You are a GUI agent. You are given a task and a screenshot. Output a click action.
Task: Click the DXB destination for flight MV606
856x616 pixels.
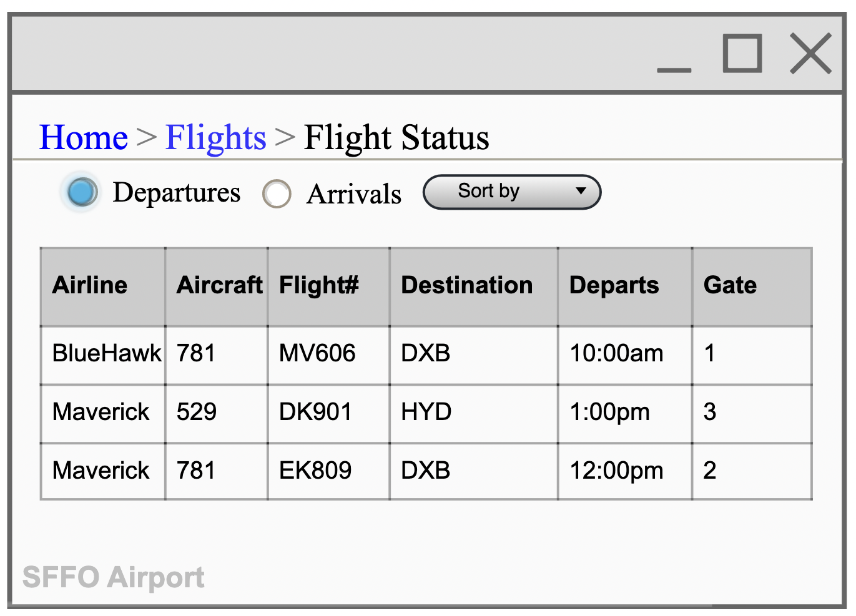[x=426, y=353]
